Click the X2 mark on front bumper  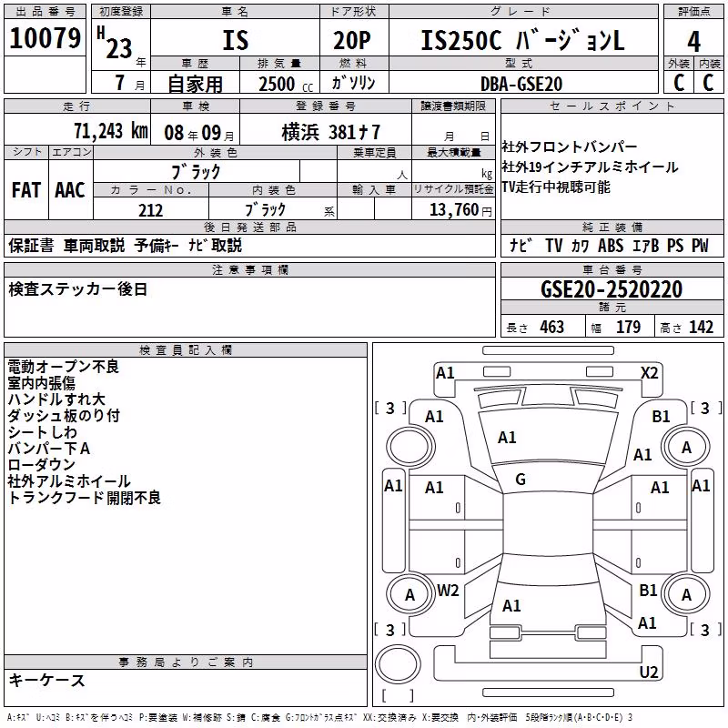tap(649, 373)
